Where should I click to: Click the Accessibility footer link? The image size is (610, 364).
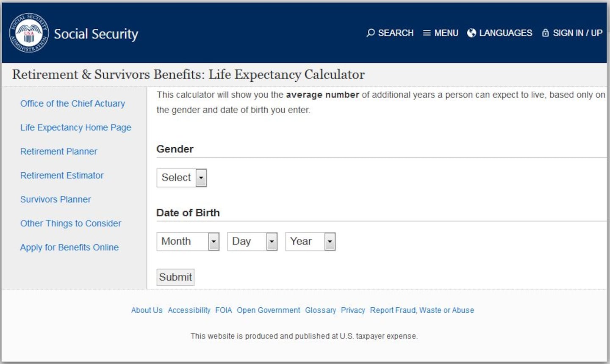click(189, 310)
